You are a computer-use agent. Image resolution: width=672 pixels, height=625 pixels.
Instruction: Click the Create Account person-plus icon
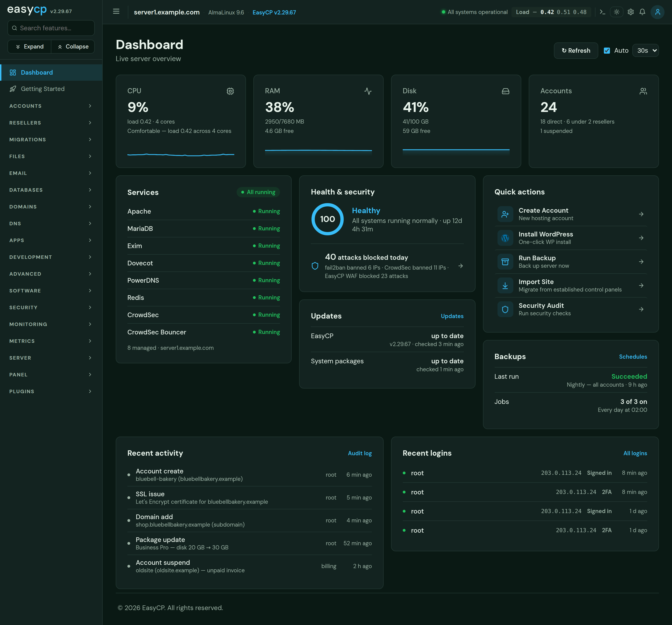click(x=505, y=214)
